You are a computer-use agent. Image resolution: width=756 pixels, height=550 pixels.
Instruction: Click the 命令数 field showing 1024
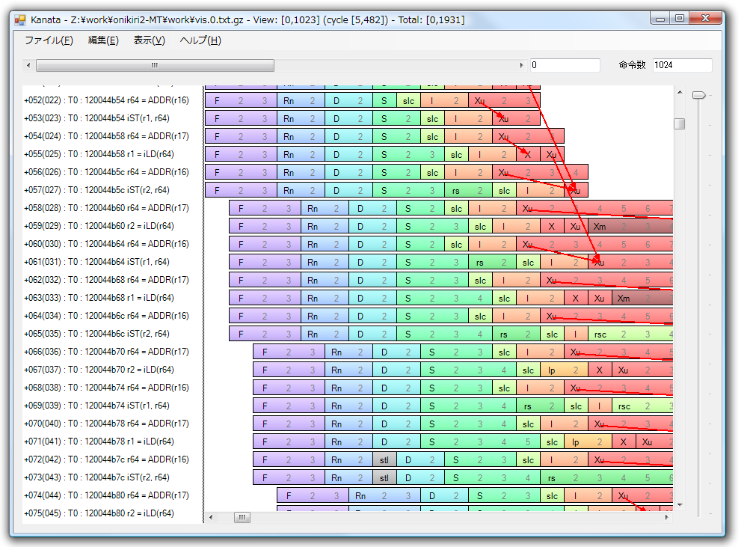point(681,66)
